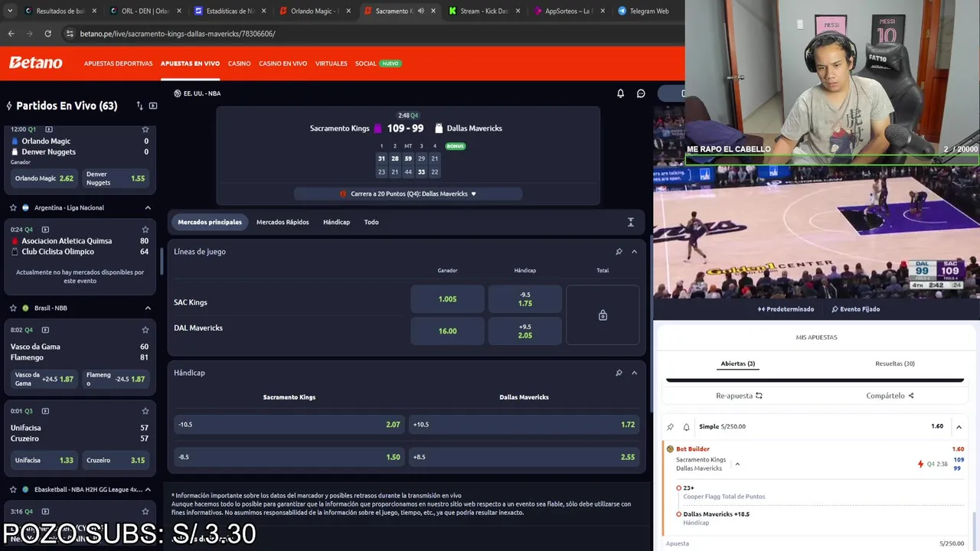Select SAC Kings handicap -9.5 at 1.75
This screenshot has height=551, width=980.
point(525,299)
